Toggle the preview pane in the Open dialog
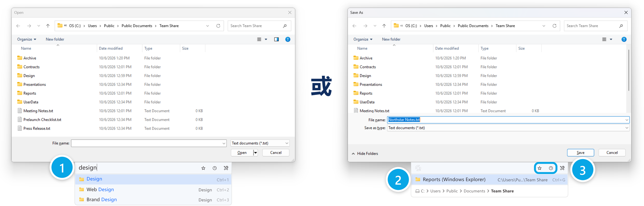644x206 pixels. coord(276,39)
